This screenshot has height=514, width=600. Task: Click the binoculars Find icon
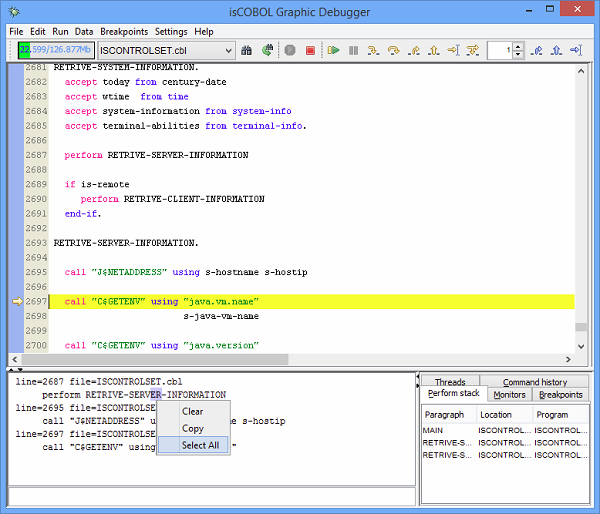(x=246, y=50)
